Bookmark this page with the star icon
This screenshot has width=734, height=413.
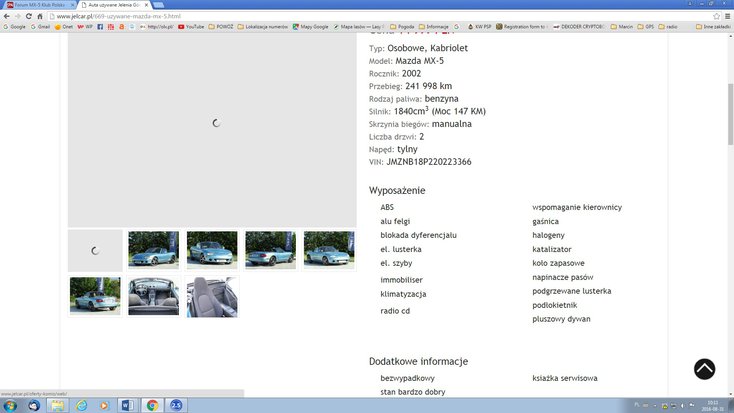716,16
